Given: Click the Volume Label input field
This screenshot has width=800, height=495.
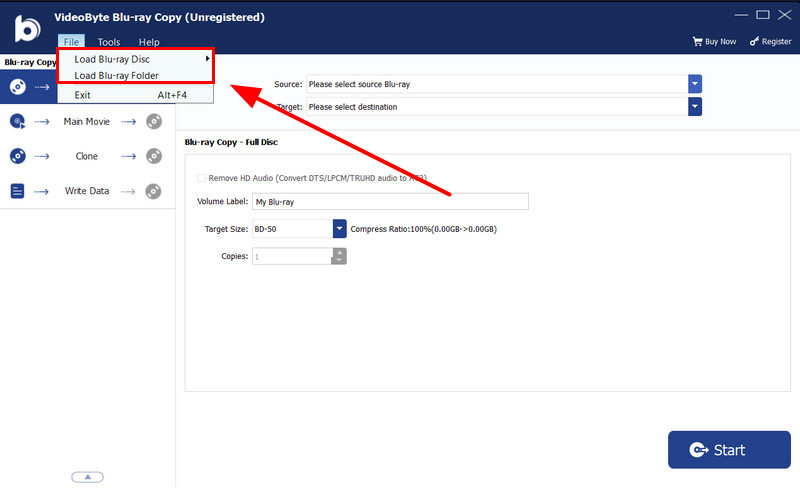Looking at the screenshot, I should click(x=390, y=202).
